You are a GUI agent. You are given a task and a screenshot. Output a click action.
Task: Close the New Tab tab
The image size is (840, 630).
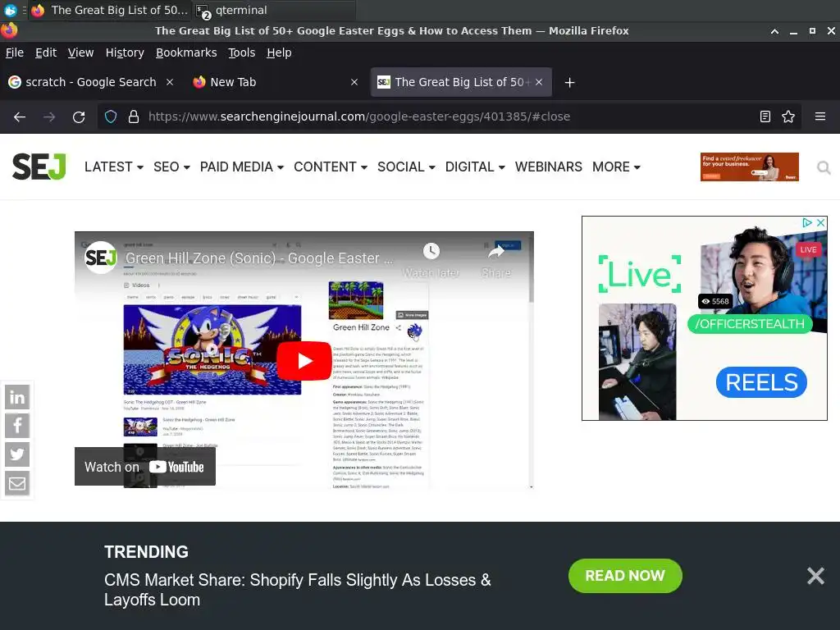coord(354,82)
